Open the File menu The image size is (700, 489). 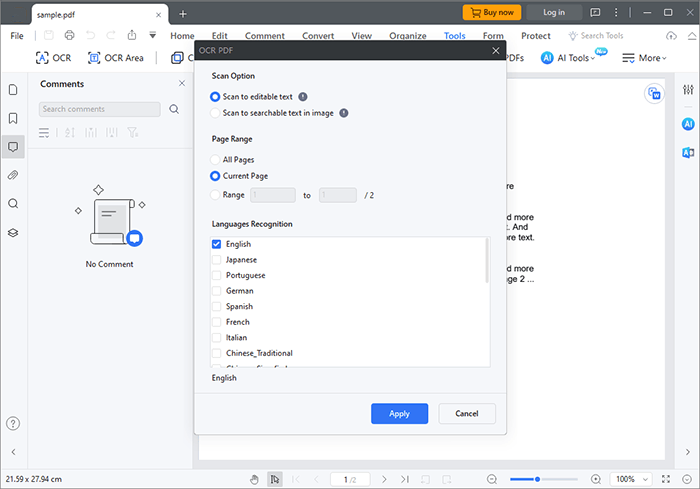[17, 36]
